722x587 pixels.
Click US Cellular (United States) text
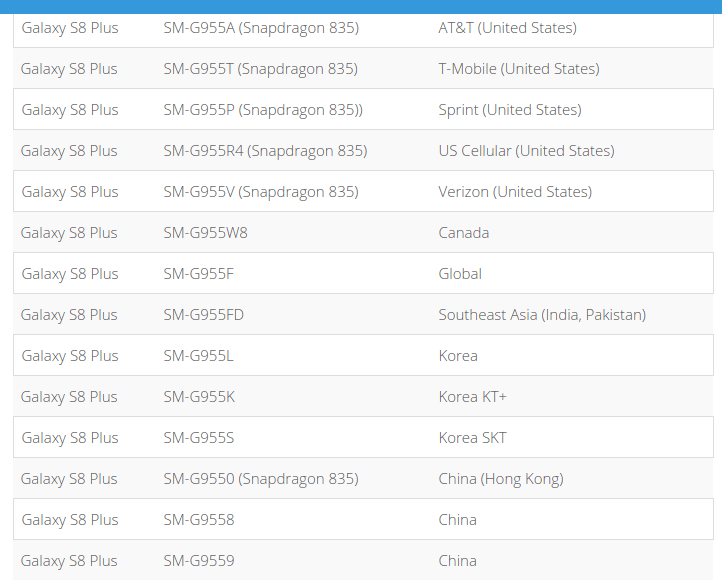coord(526,151)
